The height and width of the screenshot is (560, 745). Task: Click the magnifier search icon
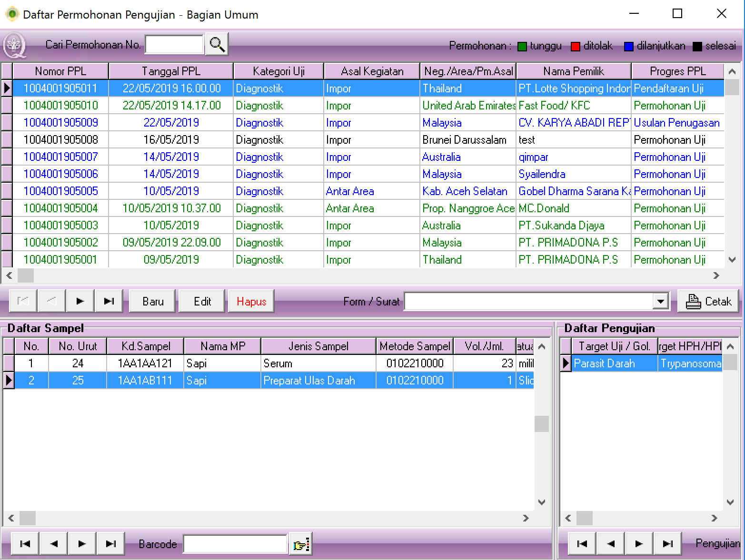pos(217,45)
